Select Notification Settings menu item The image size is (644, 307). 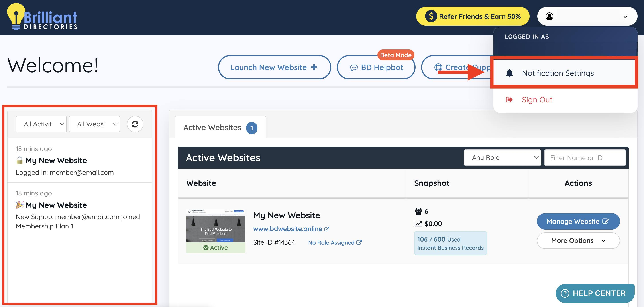pos(558,73)
